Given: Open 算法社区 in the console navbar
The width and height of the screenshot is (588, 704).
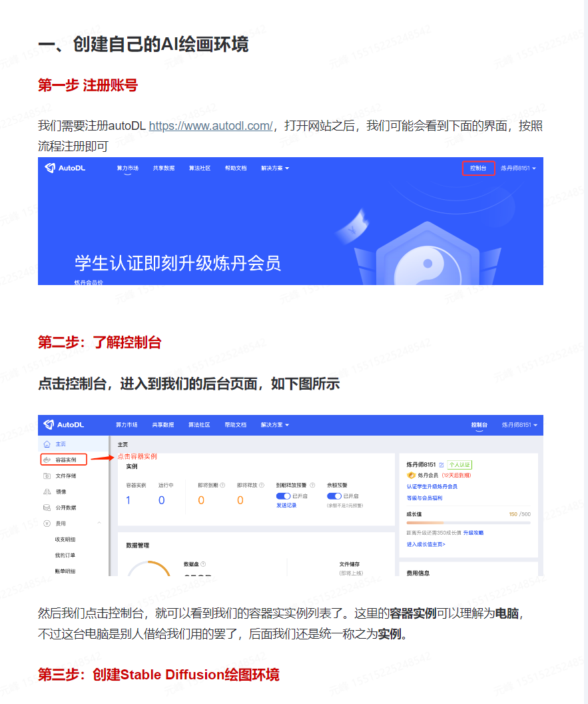Looking at the screenshot, I should pyautogui.click(x=199, y=425).
